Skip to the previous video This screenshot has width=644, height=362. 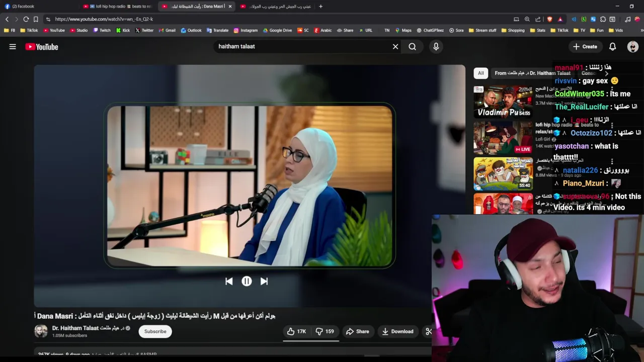coord(229,282)
